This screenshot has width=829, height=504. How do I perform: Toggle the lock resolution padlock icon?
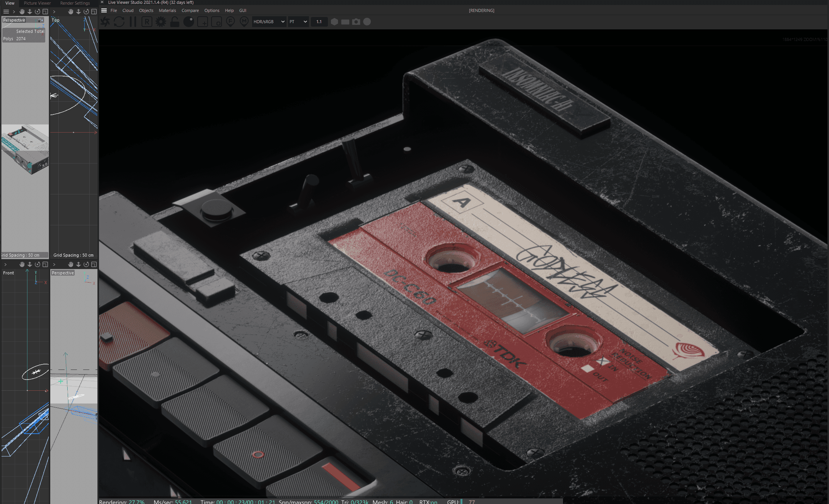click(174, 22)
